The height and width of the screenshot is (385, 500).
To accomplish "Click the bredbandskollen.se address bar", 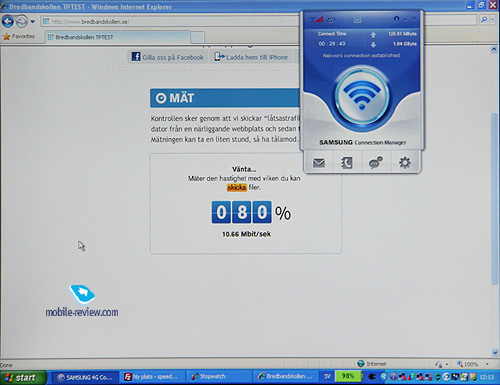I will [170, 22].
